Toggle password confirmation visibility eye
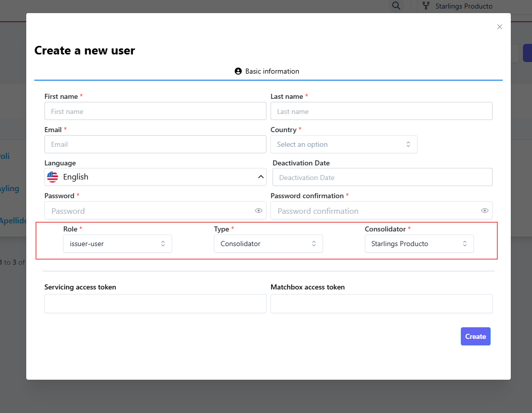Screen dimensions: 532x413 coord(485,211)
